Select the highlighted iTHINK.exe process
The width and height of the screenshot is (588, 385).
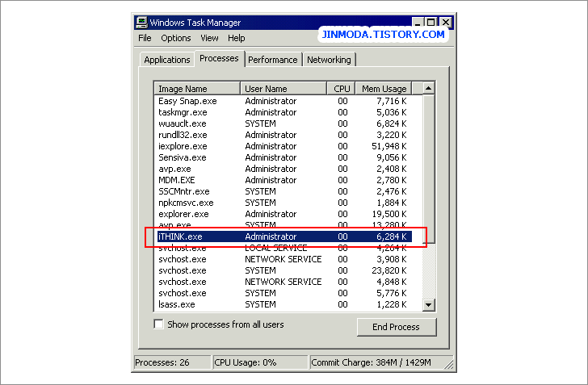coord(283,236)
